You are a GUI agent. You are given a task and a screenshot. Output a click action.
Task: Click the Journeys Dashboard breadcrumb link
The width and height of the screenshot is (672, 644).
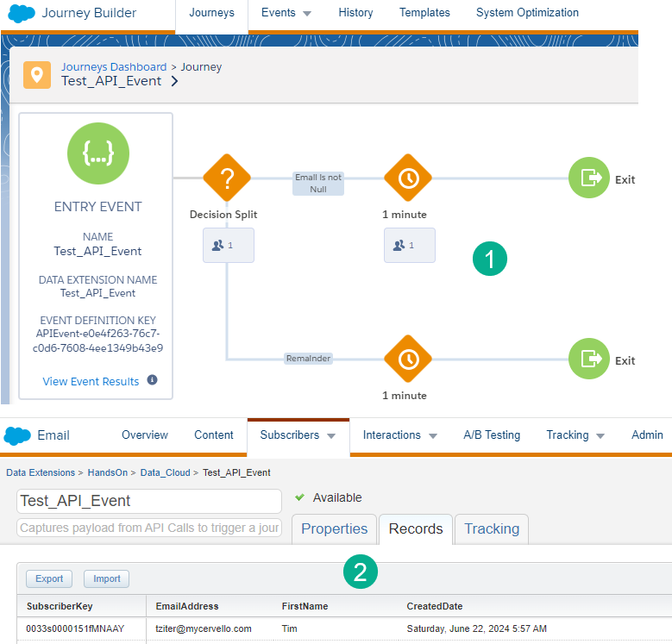(114, 67)
